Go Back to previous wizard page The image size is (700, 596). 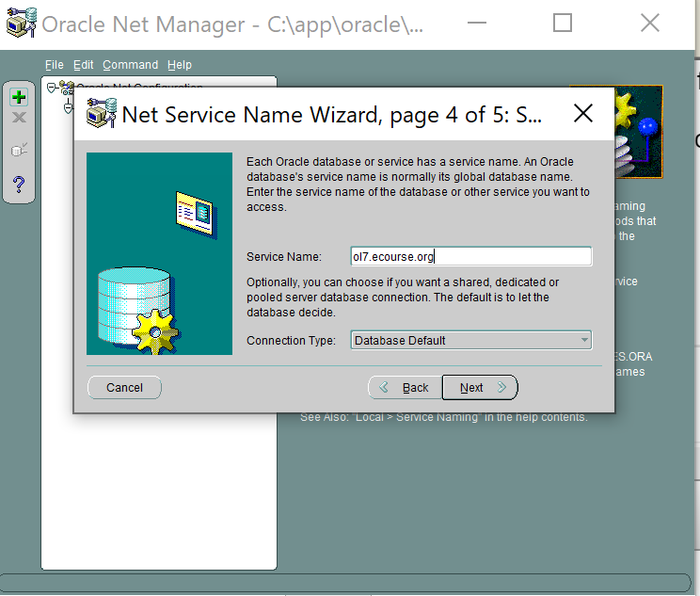406,387
